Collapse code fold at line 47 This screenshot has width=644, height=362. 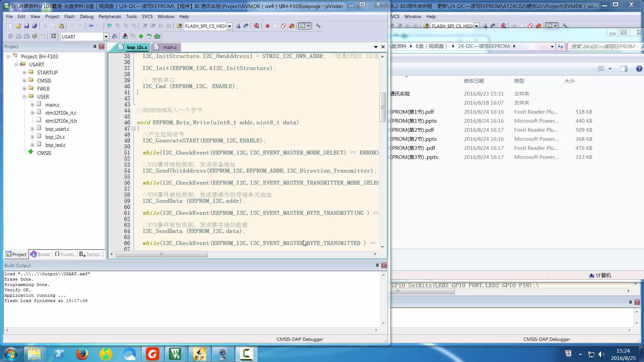click(x=133, y=129)
